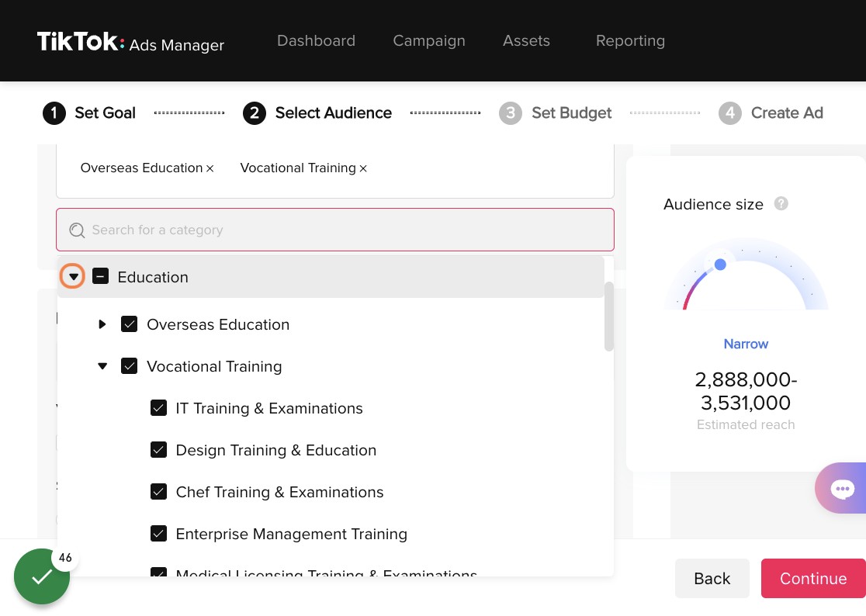This screenshot has width=866, height=616.
Task: Uncheck Chef Training & Examinations
Action: 158,491
